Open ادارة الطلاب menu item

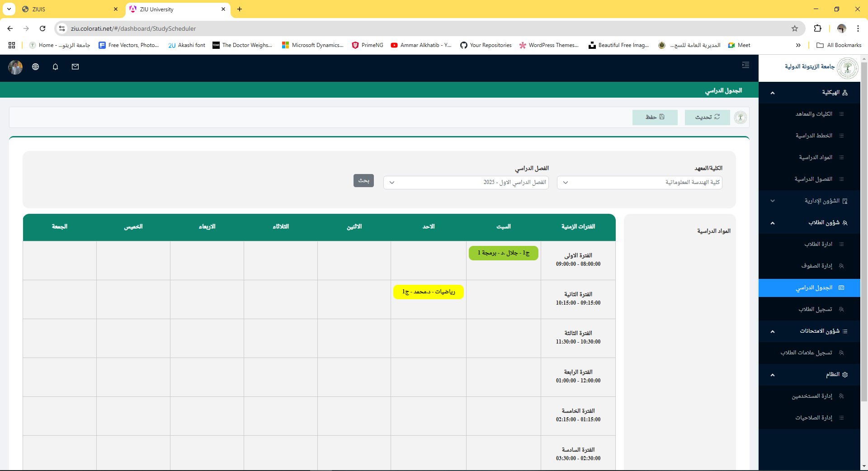pyautogui.click(x=809, y=245)
